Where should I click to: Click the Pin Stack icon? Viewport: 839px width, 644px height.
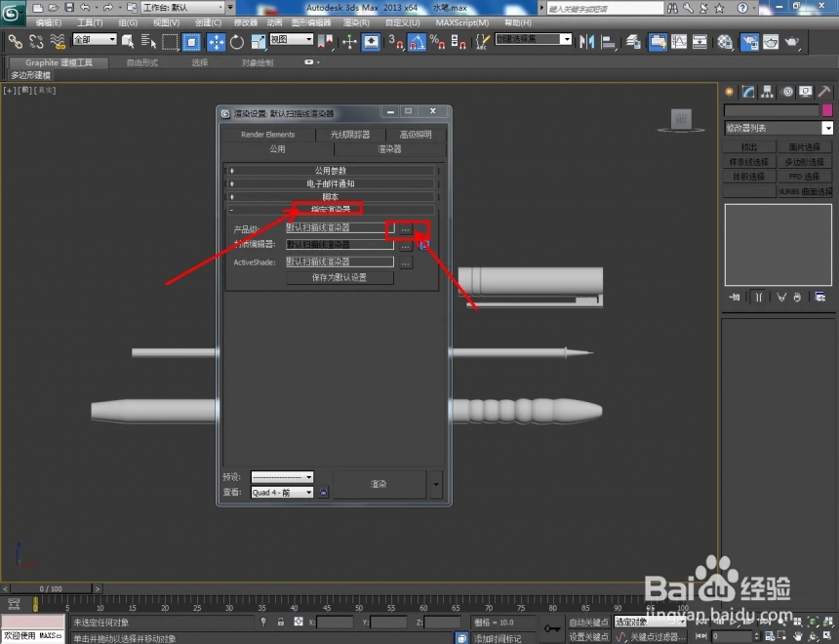[x=734, y=297]
